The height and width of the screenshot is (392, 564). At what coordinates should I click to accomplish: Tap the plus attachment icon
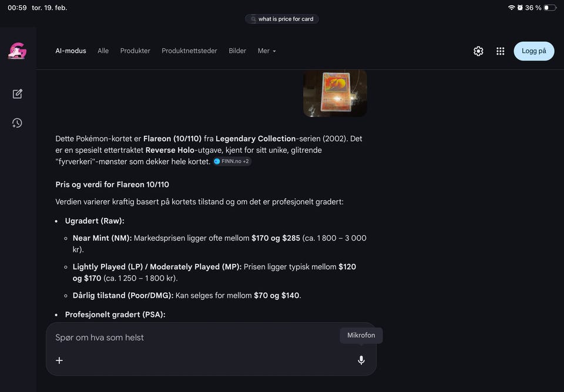tap(59, 360)
